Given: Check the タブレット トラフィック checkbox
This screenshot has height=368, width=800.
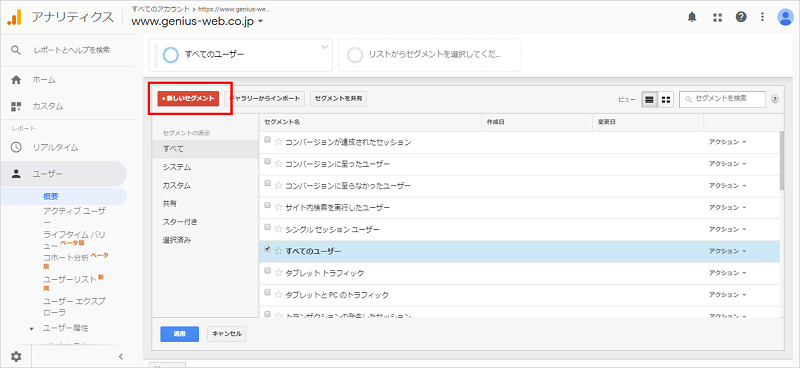Looking at the screenshot, I should pos(267,271).
